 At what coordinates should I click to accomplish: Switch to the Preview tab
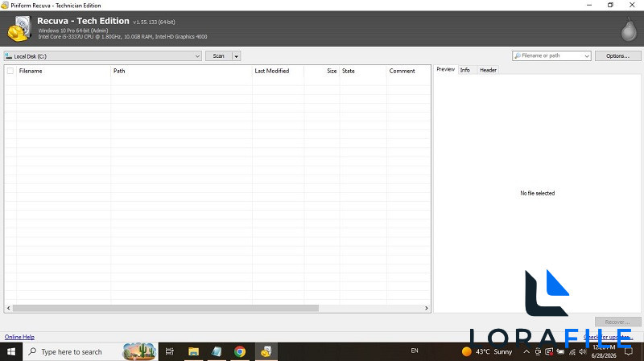coord(446,69)
